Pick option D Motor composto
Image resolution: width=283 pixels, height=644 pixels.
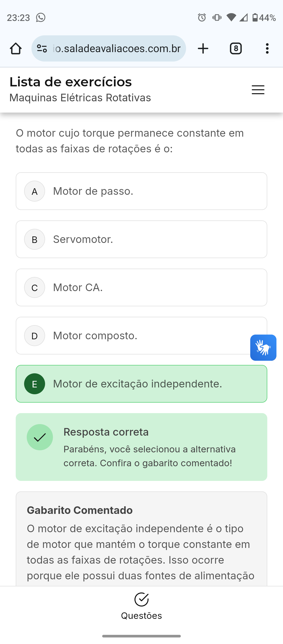pos(131,336)
